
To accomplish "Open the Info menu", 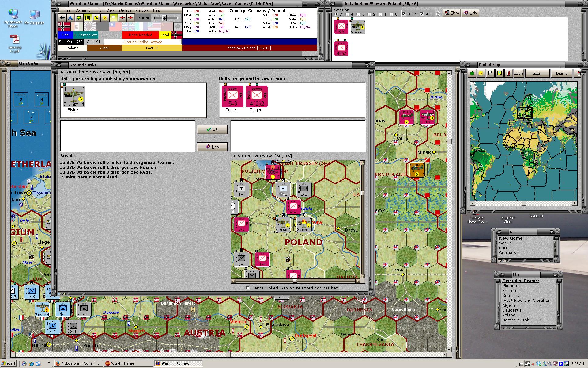I will click(98, 10).
